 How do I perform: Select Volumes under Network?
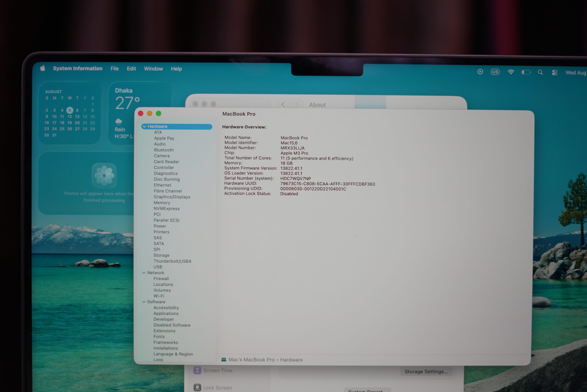[x=162, y=290]
